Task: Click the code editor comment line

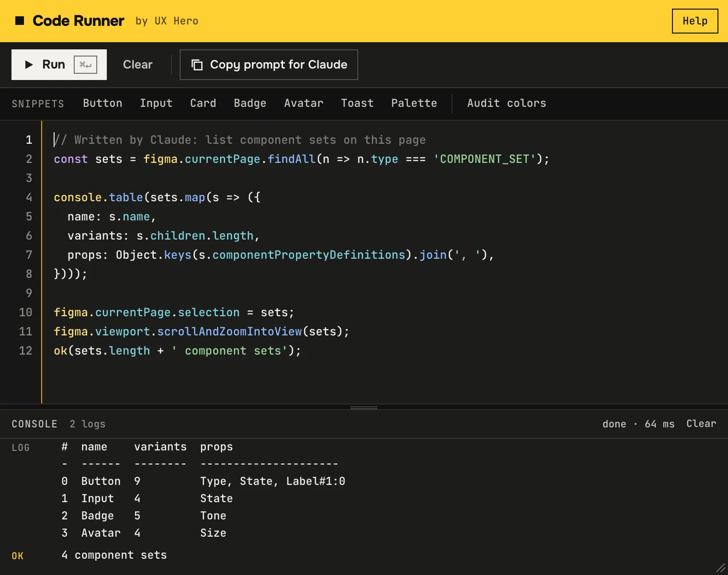Action: [x=239, y=140]
